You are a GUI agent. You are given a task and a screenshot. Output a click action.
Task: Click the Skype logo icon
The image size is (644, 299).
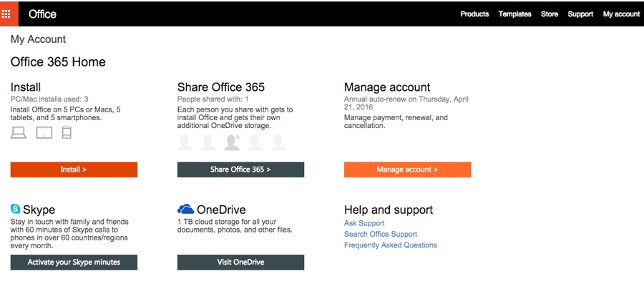16,209
